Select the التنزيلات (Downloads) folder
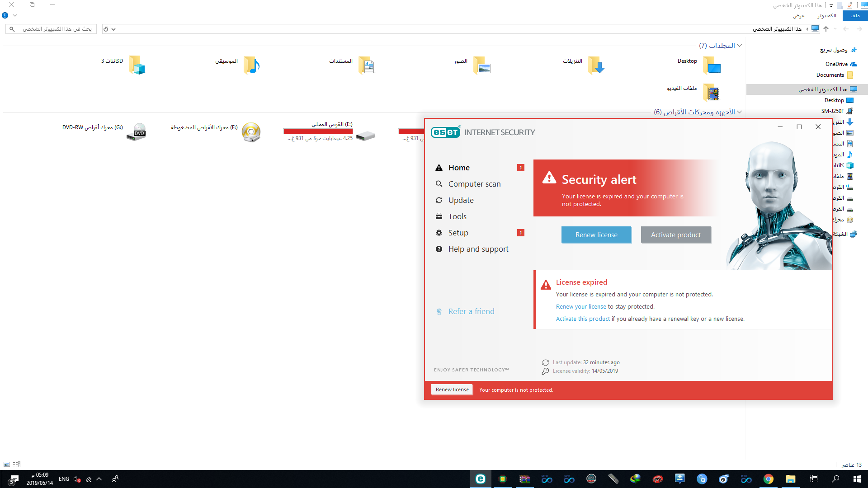This screenshot has height=488, width=868. click(x=584, y=65)
